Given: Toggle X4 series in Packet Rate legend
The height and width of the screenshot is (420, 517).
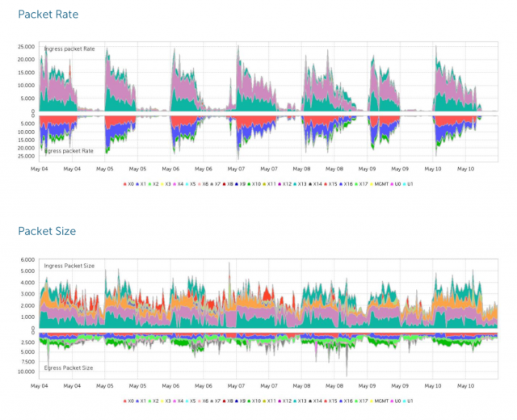Looking at the screenshot, I should pos(178,184).
